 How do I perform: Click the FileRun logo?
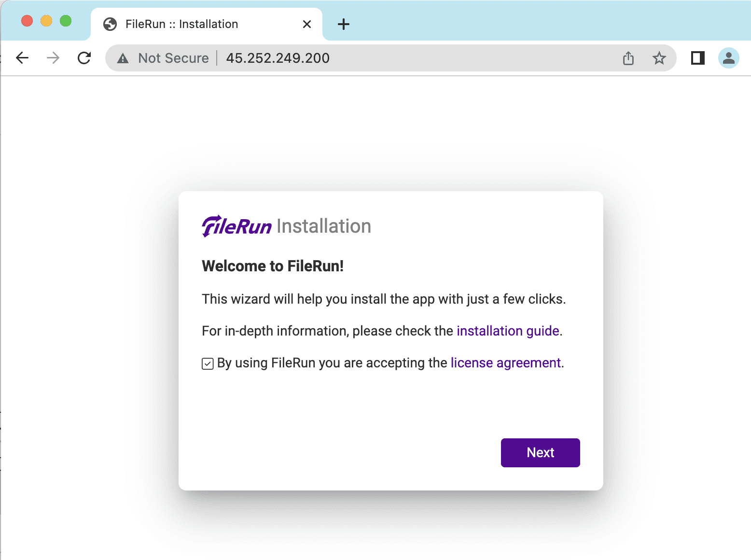point(236,226)
